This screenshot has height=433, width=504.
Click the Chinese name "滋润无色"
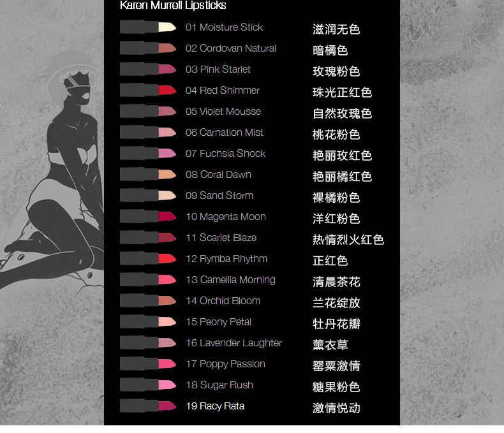coord(336,29)
